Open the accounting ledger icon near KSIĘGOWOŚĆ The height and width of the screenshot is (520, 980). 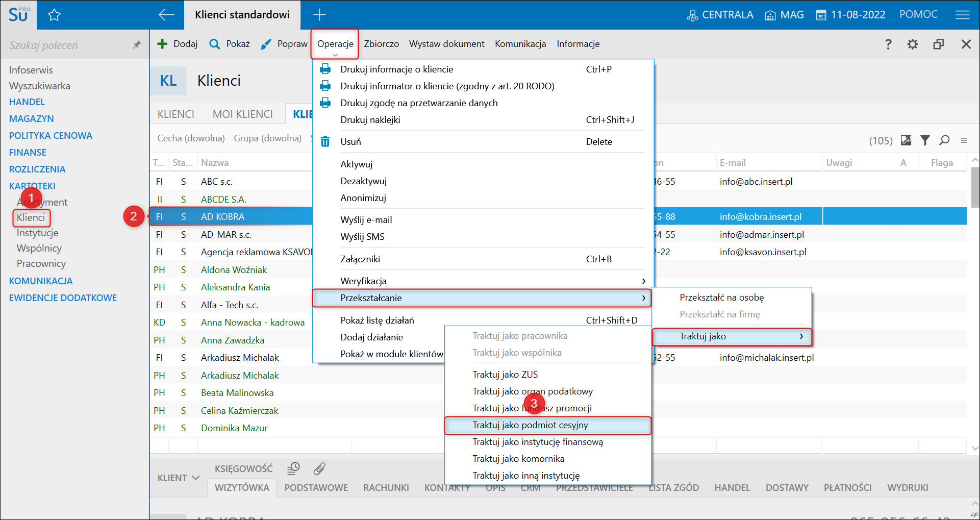[293, 468]
